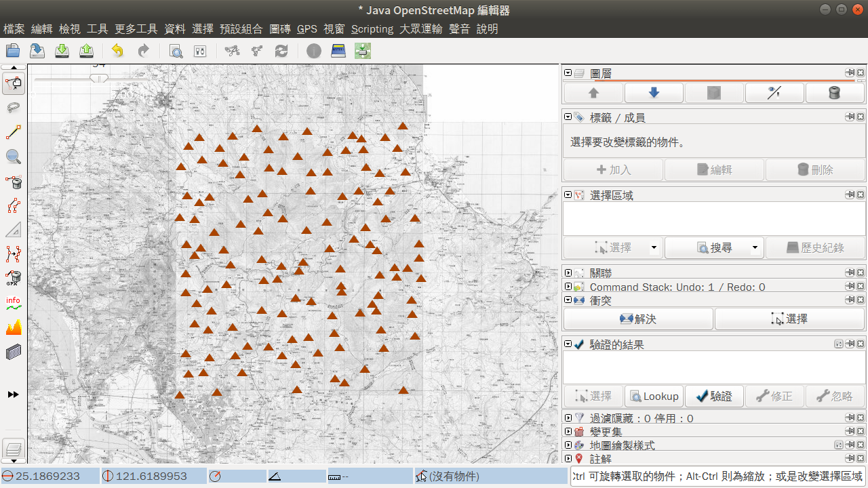Click the map zoom slider handle
Screen dimensions: 868x488
pyautogui.click(x=99, y=79)
